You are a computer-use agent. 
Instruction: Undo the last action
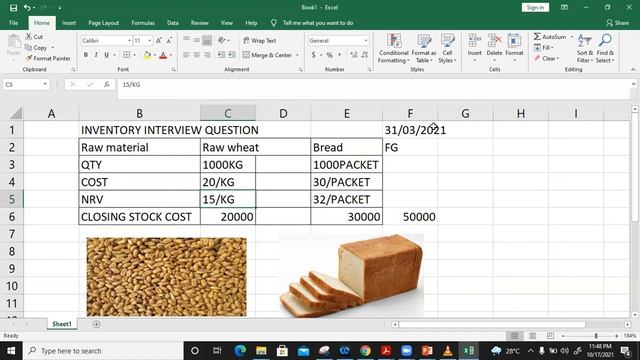[27, 7]
